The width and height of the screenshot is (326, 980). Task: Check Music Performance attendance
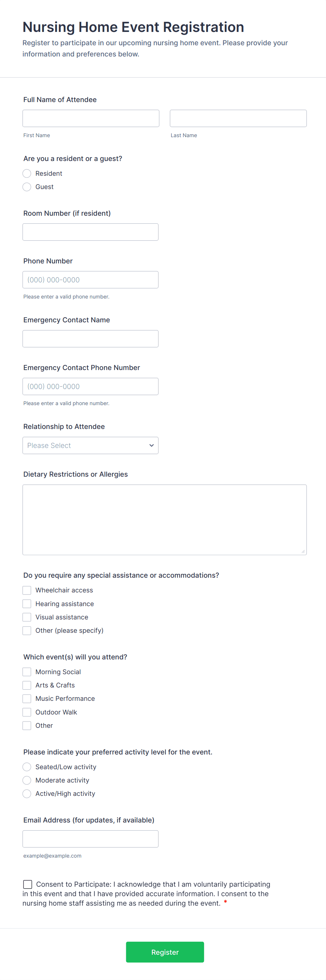tap(27, 698)
